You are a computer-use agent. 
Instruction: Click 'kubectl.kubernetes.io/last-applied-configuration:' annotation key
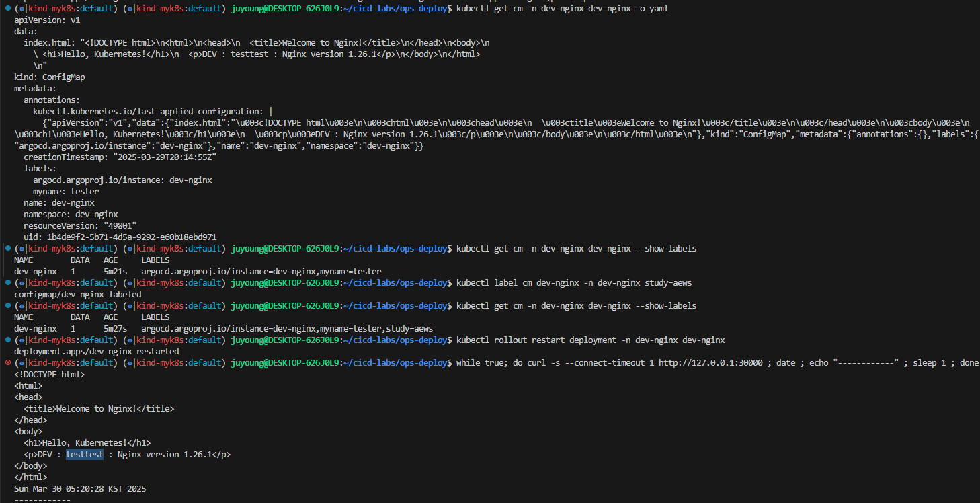tap(148, 112)
